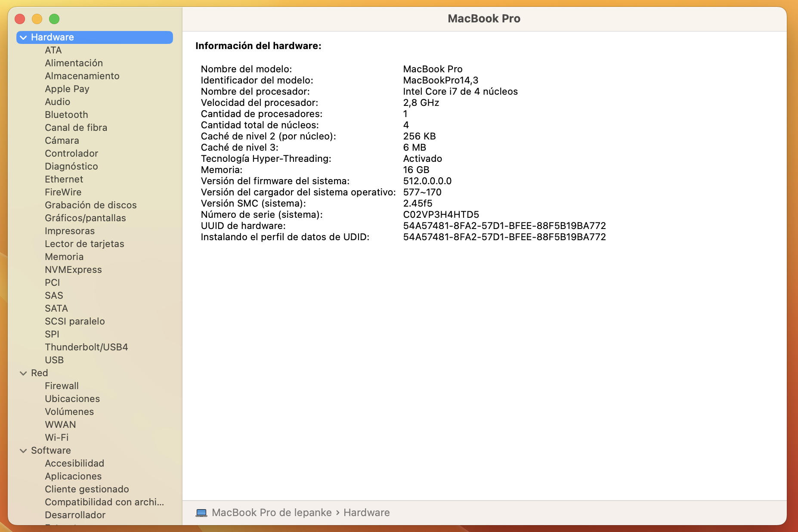Select Almacenamiento in the sidebar

tap(82, 76)
